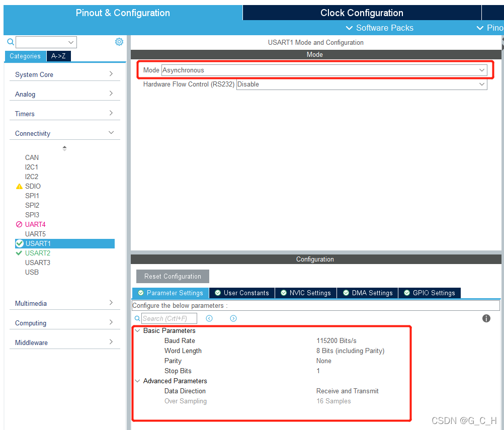The width and height of the screenshot is (504, 430).
Task: Select SPI3 peripheral
Action: pyautogui.click(x=32, y=215)
